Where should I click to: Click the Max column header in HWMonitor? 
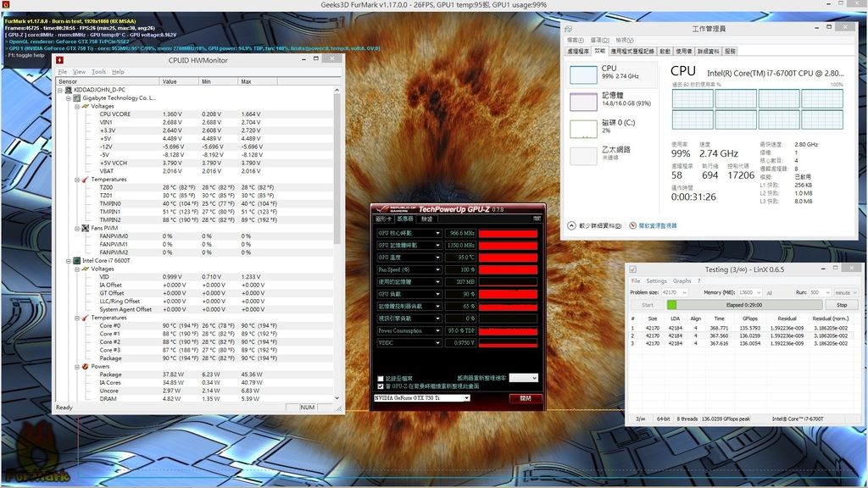click(x=258, y=81)
